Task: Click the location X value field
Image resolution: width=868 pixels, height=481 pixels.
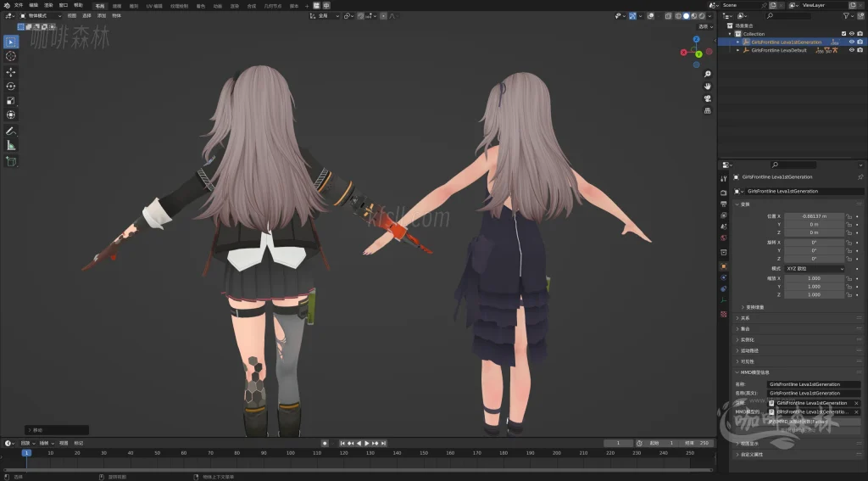Action: 814,216
